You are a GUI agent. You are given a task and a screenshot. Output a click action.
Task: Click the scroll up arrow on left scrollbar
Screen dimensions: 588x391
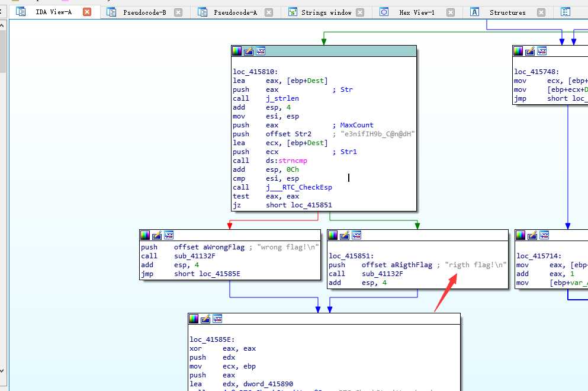click(2, 25)
